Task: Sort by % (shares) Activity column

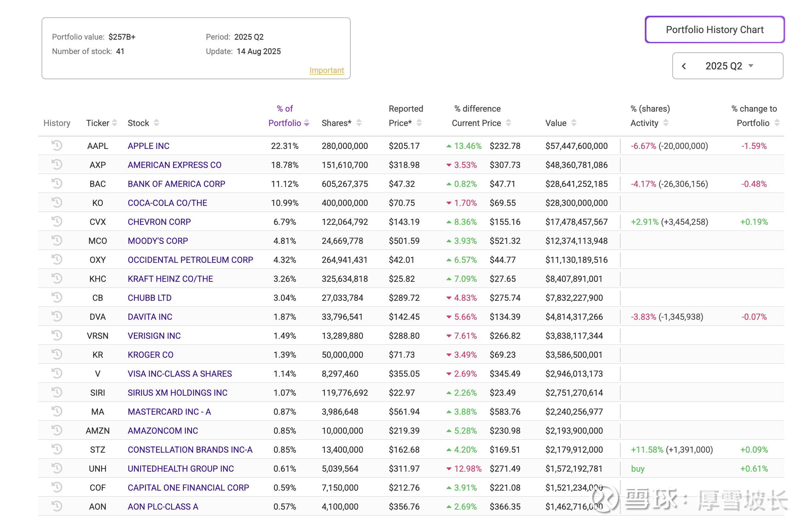Action: (649, 116)
